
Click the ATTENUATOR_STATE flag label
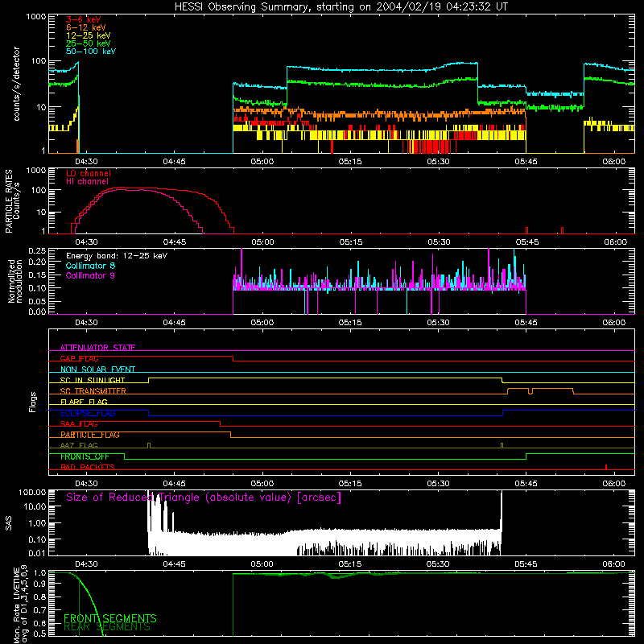pyautogui.click(x=97, y=348)
